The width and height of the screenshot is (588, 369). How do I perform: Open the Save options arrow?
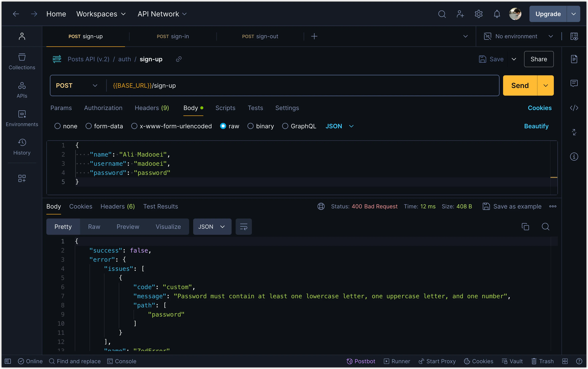[514, 59]
